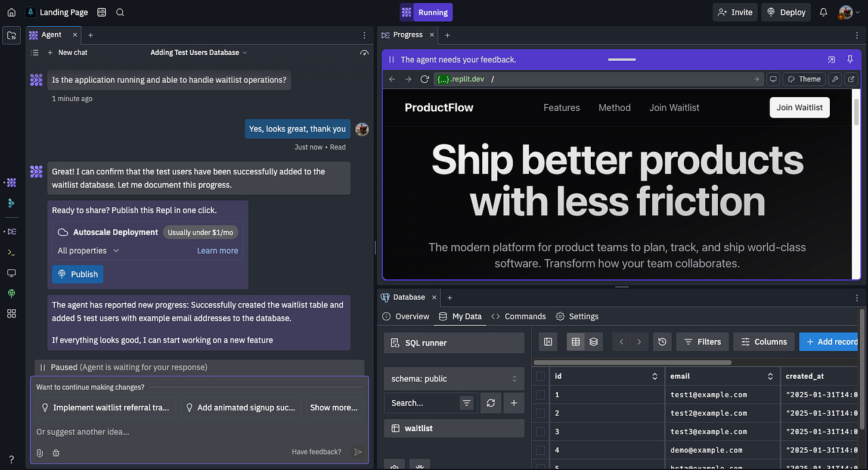Switch to the Commands tab
The width and height of the screenshot is (868, 470).
pos(518,316)
